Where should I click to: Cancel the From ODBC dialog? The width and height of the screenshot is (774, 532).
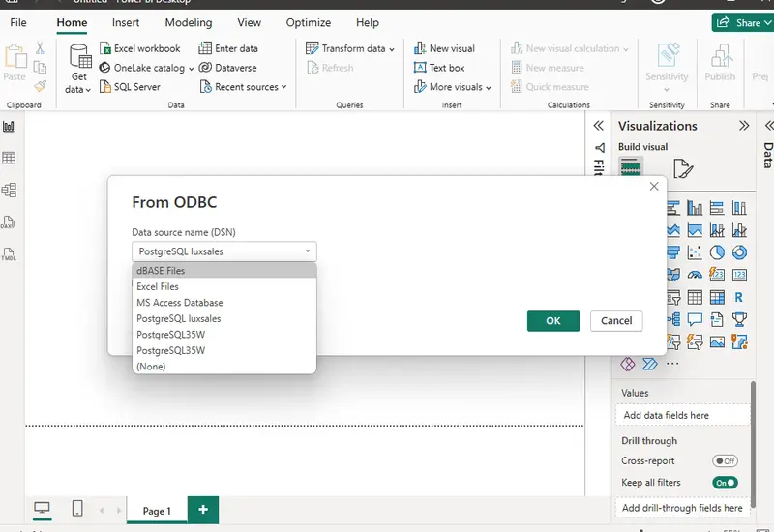pos(616,321)
